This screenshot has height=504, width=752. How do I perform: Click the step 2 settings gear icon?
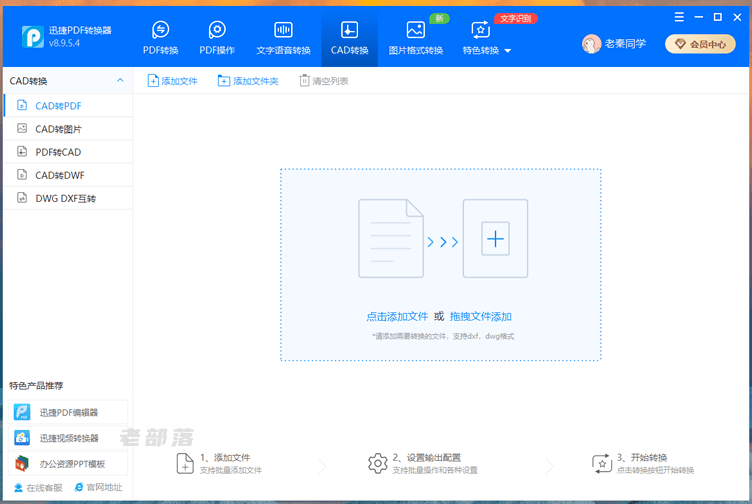377,463
